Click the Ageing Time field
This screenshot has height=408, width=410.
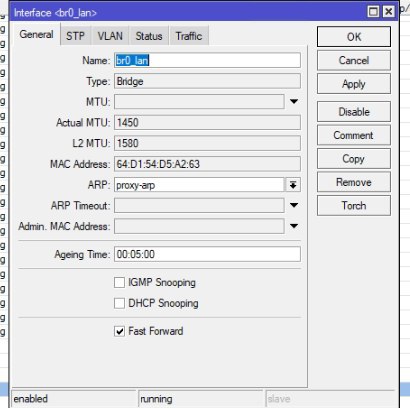(x=207, y=254)
